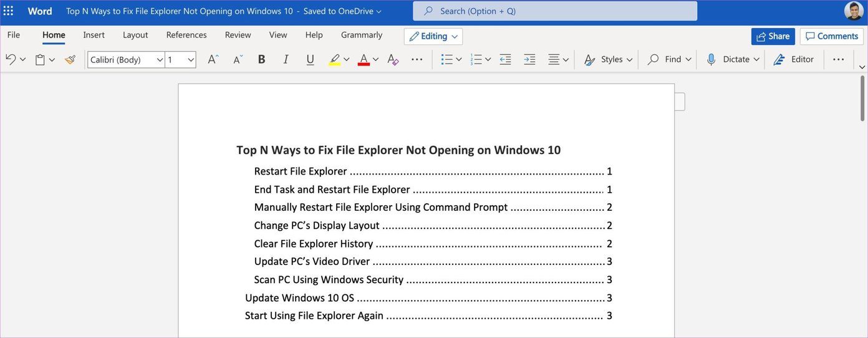The height and width of the screenshot is (338, 868).
Task: Open the View tab
Action: point(278,35)
